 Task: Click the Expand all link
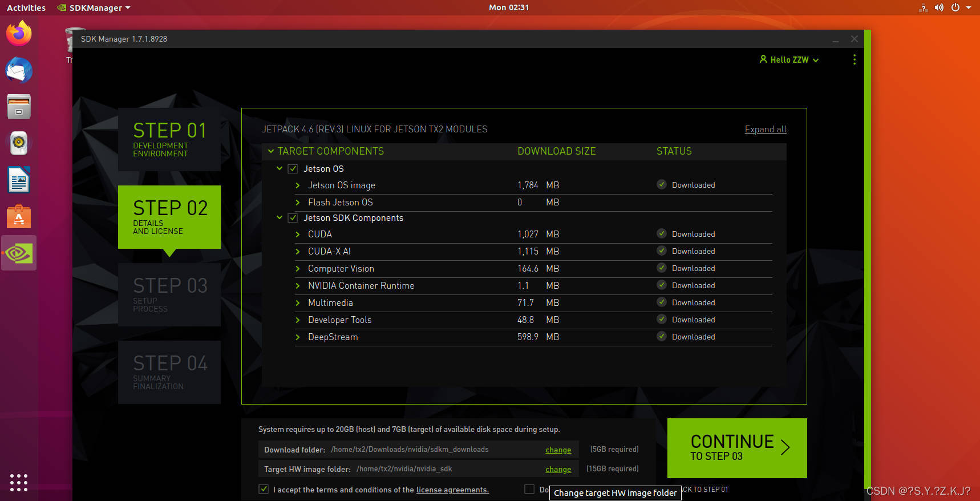766,130
